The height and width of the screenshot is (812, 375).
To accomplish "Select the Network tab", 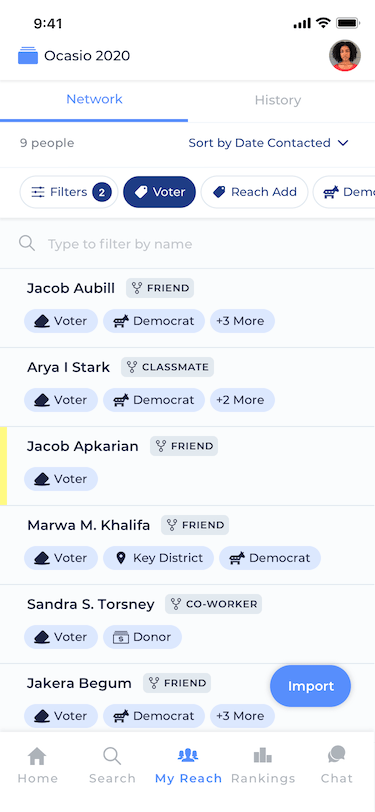I will click(x=94, y=99).
